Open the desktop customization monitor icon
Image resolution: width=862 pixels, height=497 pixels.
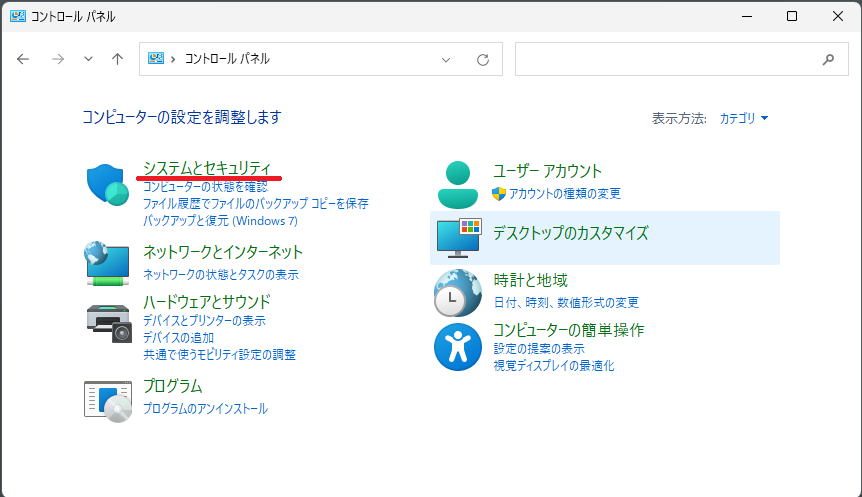pos(459,238)
